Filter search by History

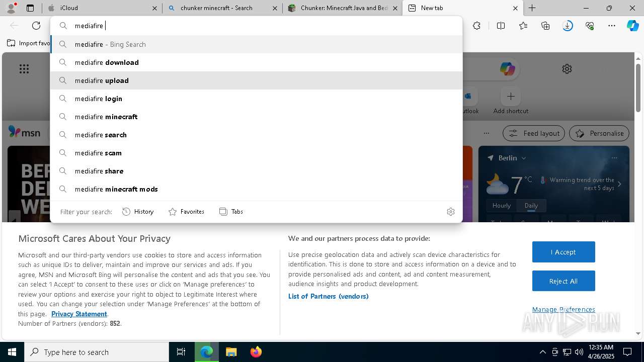(138, 212)
